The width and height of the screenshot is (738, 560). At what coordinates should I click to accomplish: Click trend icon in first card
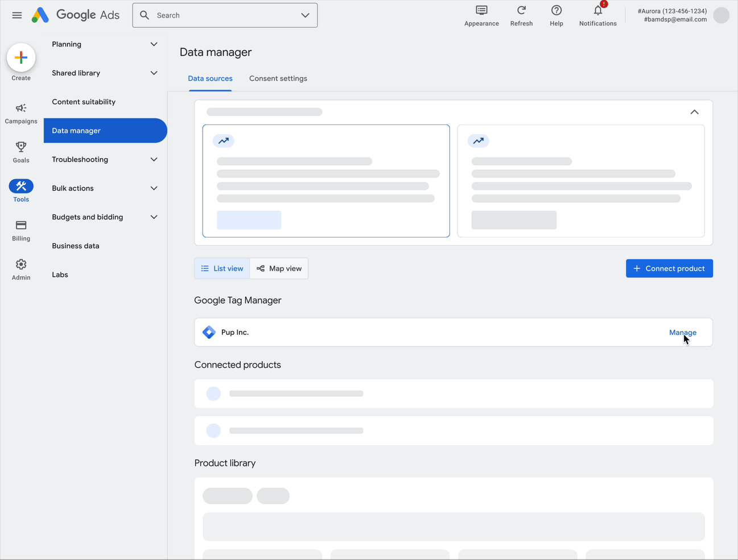click(224, 141)
